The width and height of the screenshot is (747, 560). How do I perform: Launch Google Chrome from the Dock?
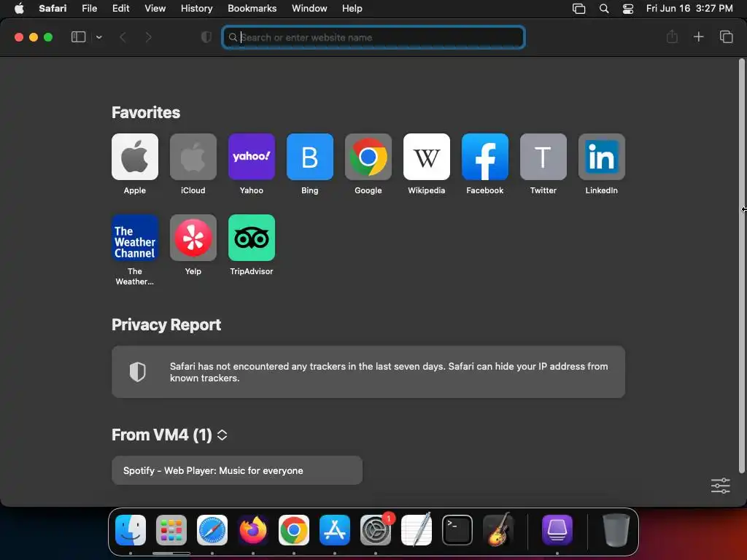pyautogui.click(x=294, y=530)
